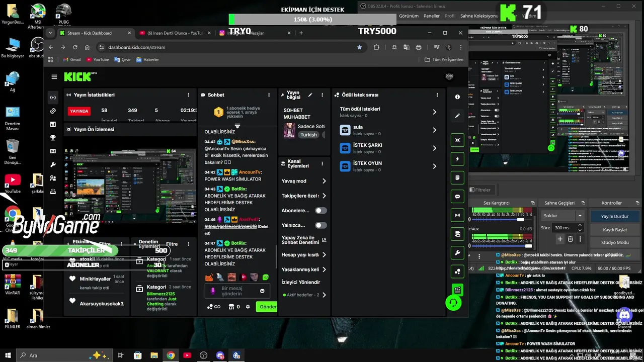Screen dimensions: 644x362
Task: Toggle the stream preview widget icon
Action: [x=457, y=140]
